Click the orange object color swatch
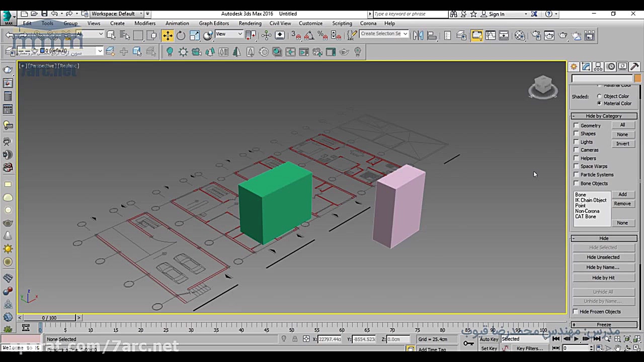 pos(637,78)
